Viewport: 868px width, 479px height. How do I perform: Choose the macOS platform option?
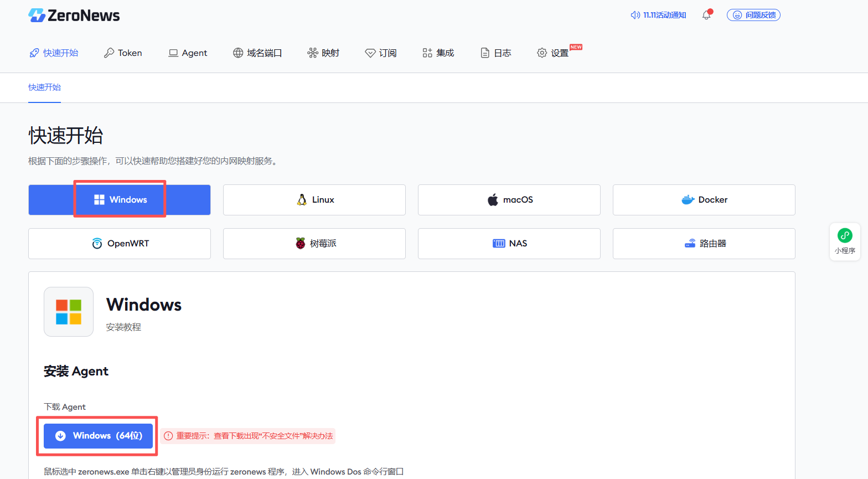pos(509,200)
